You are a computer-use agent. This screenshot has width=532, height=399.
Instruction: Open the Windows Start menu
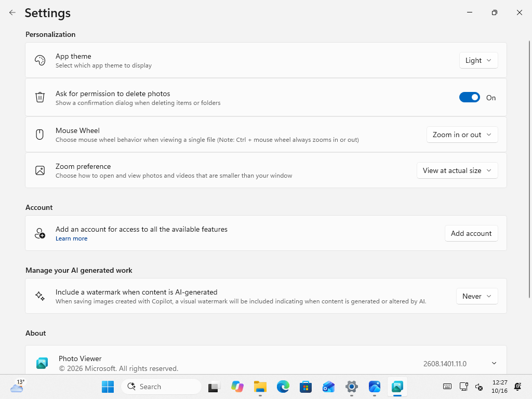coord(108,387)
